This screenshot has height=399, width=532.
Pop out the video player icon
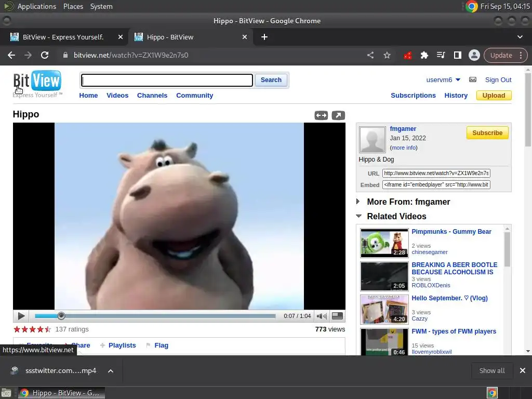pos(338,116)
